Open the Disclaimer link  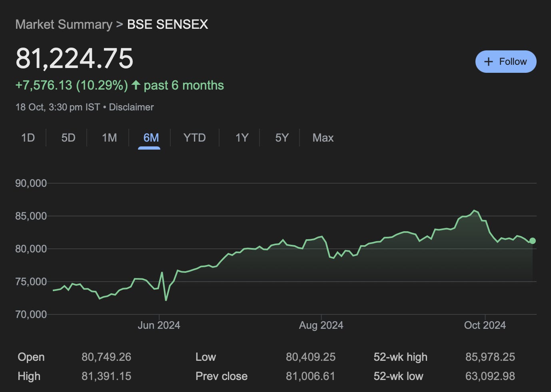pyautogui.click(x=131, y=107)
